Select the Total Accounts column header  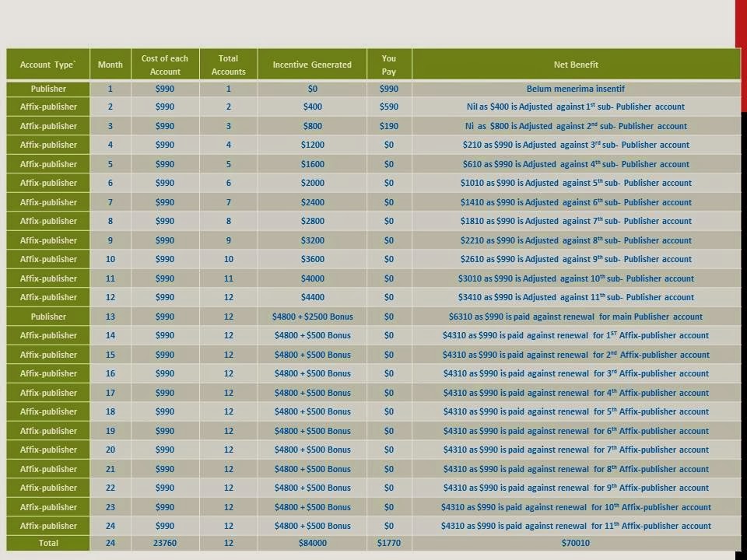228,65
